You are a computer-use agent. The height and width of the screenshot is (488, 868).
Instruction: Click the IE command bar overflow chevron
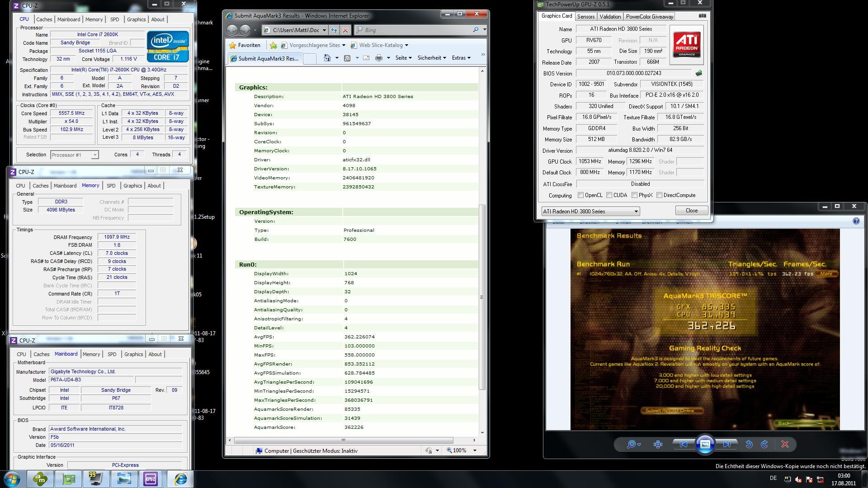[482, 55]
